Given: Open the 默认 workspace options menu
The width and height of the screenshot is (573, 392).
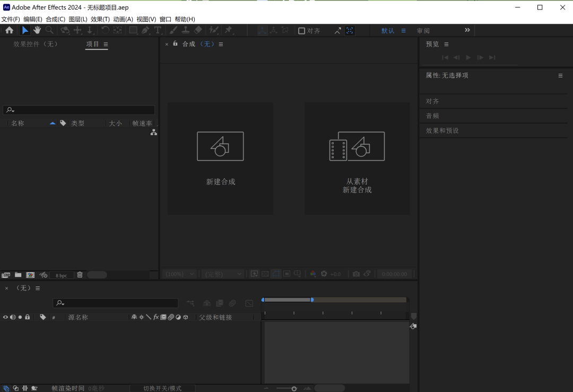Looking at the screenshot, I should coord(403,31).
